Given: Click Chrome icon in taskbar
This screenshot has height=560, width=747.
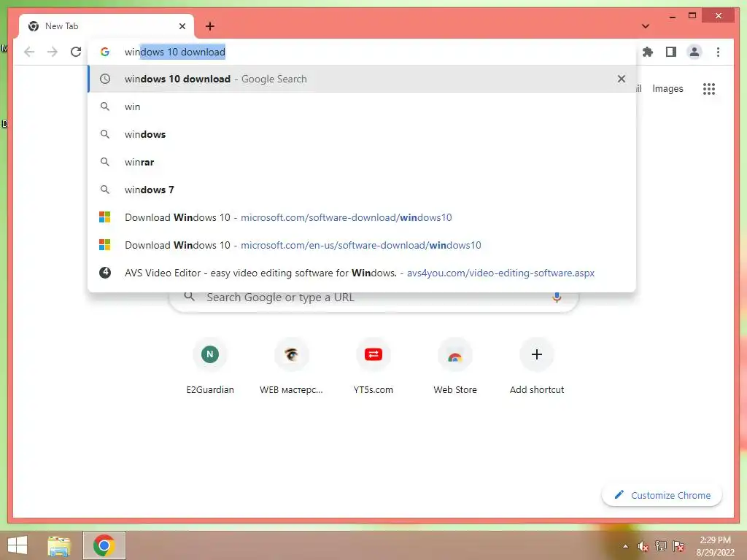Looking at the screenshot, I should click(104, 545).
